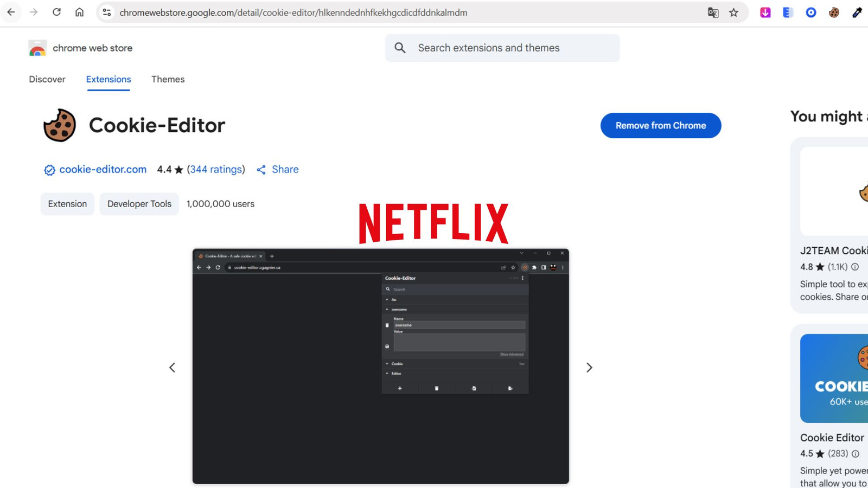Click the Cookie-Editor heading text
This screenshot has height=488, width=868.
point(157,125)
